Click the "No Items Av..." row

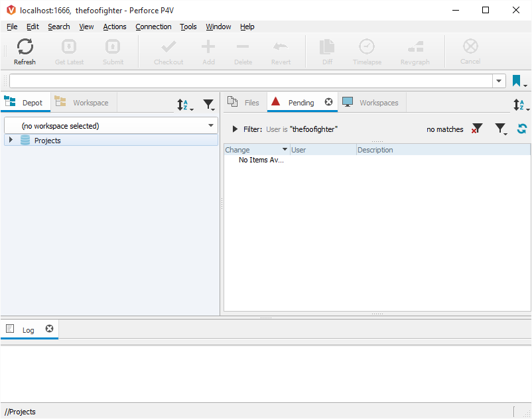click(261, 160)
